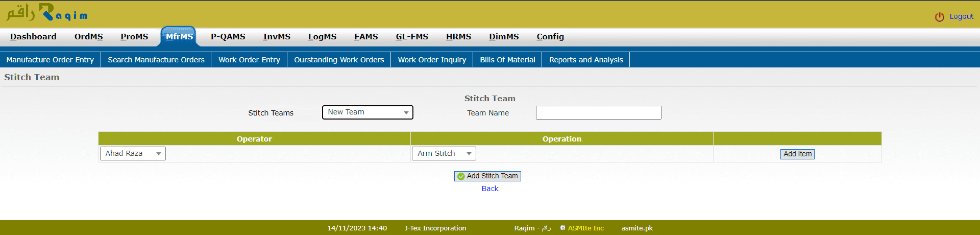Open Work Order Inquiry page
The image size is (980, 235).
click(432, 60)
